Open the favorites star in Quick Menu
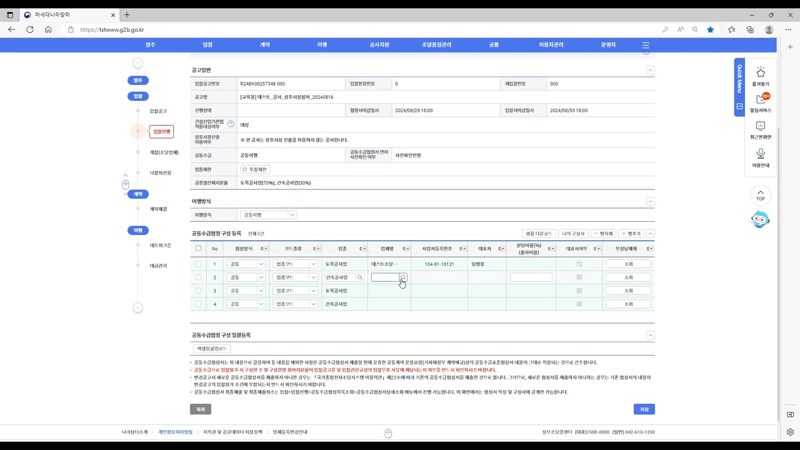Image resolution: width=800 pixels, height=450 pixels. pos(760,72)
